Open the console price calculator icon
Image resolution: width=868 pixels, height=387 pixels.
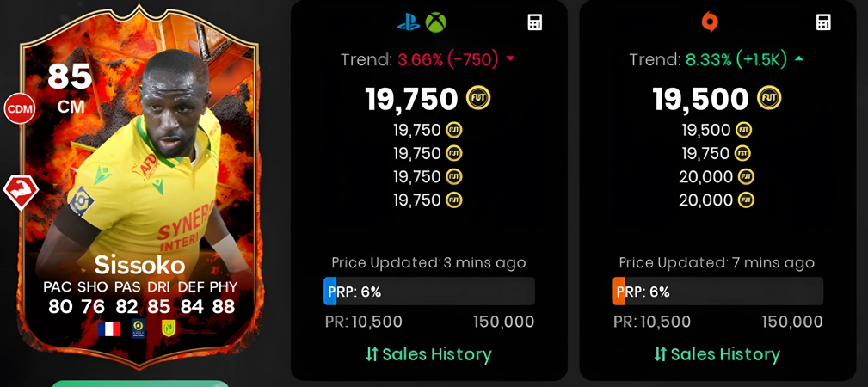[x=535, y=22]
